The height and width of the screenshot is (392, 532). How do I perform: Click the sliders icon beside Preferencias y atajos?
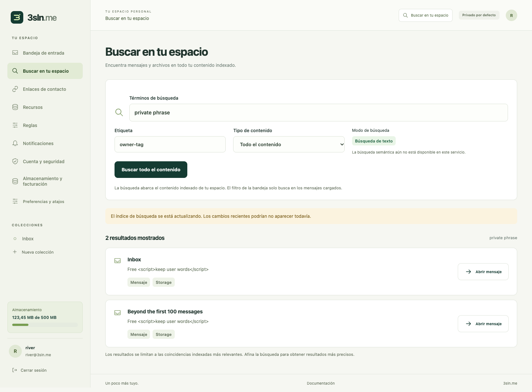click(15, 202)
